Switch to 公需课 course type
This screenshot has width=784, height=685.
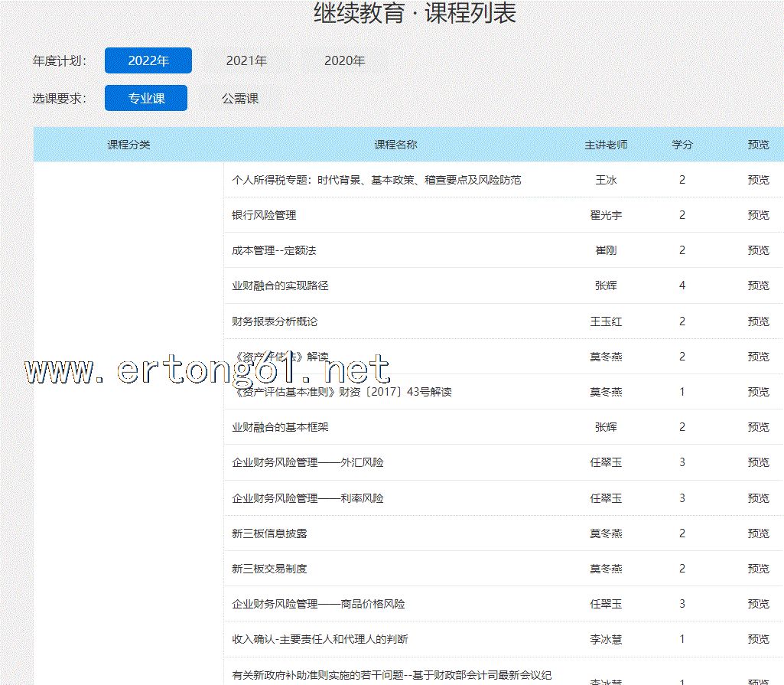(x=240, y=98)
